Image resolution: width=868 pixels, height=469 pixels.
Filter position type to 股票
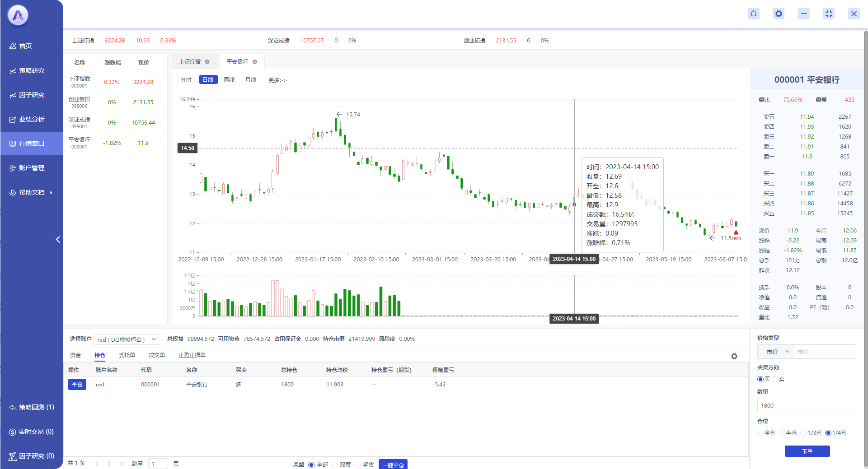click(335, 465)
